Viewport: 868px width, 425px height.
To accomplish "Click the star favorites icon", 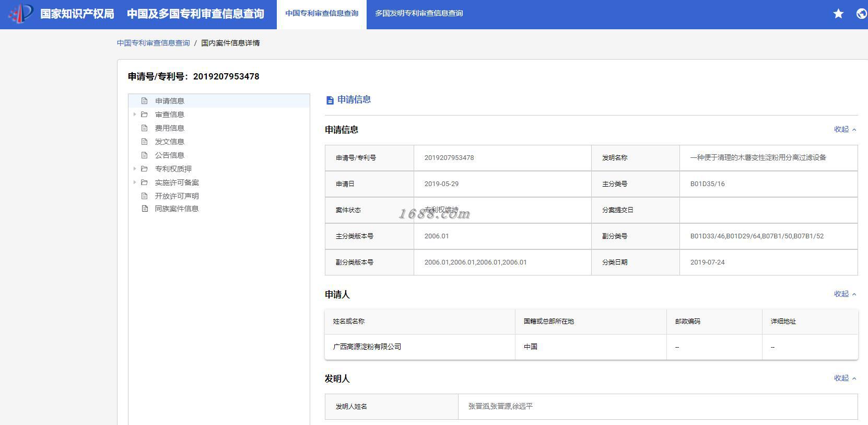I will 838,14.
